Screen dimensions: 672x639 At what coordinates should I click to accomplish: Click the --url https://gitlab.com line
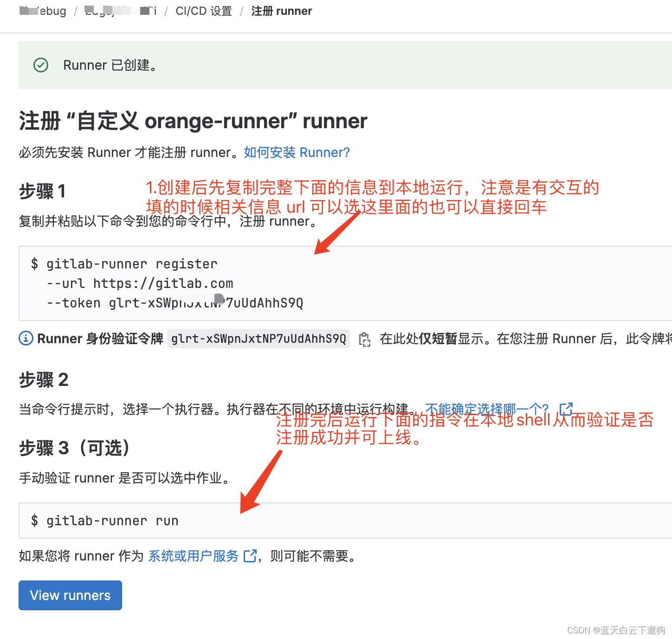pos(140,283)
